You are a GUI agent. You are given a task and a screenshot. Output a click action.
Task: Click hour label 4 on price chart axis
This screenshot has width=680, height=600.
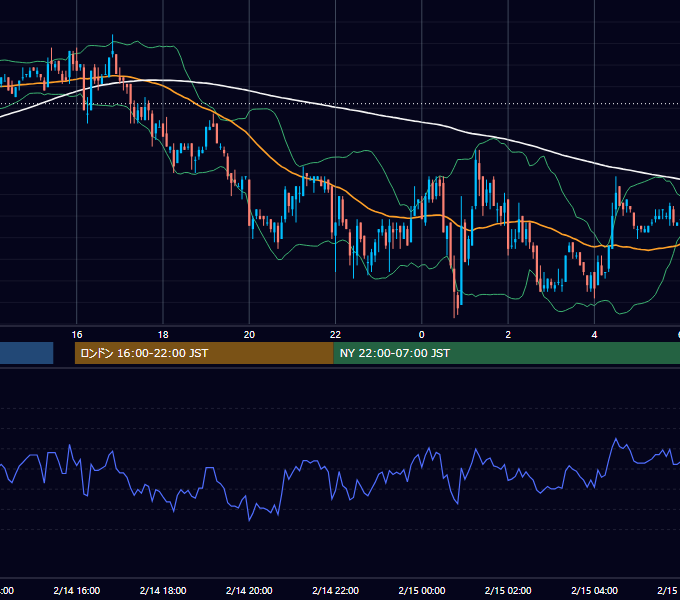595,335
